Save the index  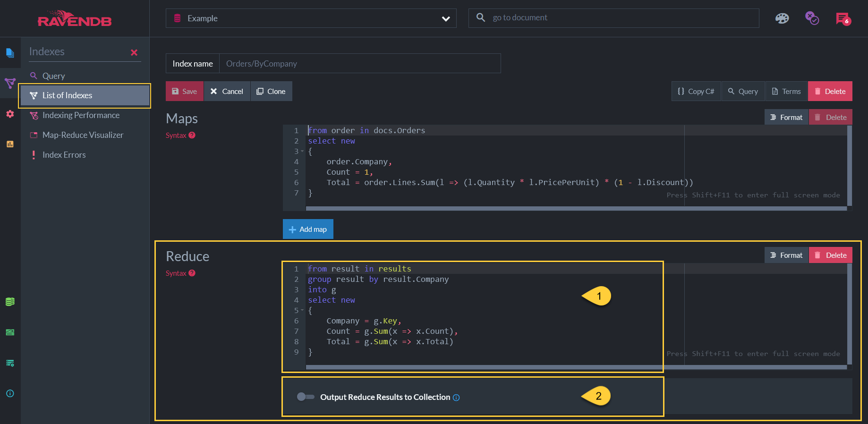click(x=185, y=91)
